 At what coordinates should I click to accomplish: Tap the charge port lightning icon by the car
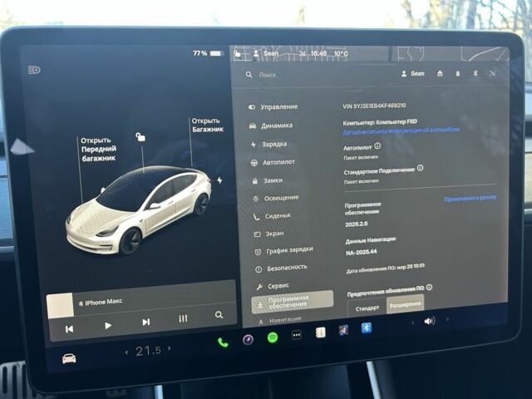[219, 180]
